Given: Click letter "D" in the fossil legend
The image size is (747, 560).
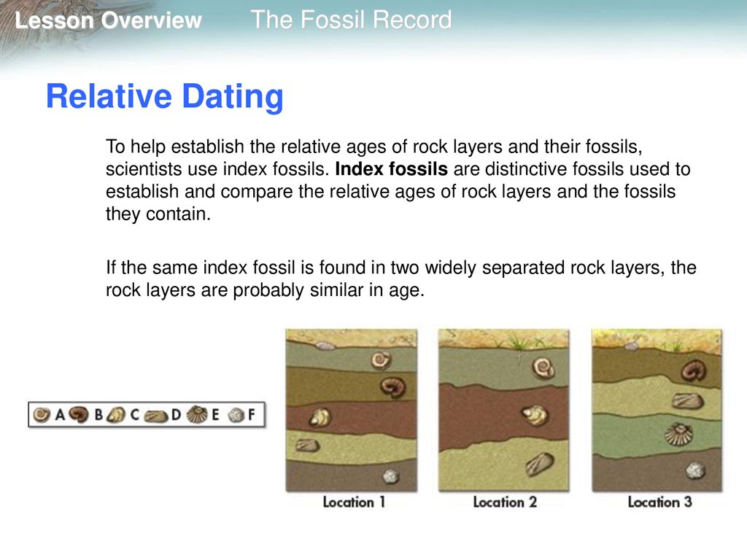Looking at the screenshot, I should [176, 415].
